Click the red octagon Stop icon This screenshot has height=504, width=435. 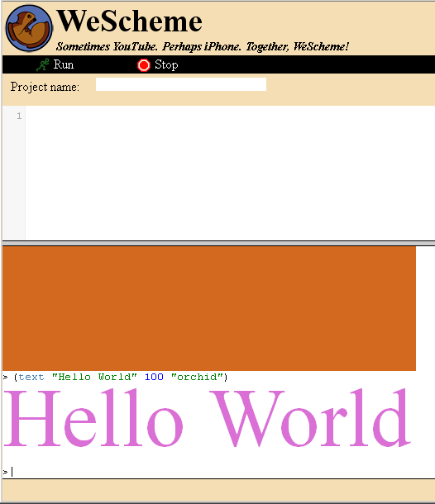(144, 65)
